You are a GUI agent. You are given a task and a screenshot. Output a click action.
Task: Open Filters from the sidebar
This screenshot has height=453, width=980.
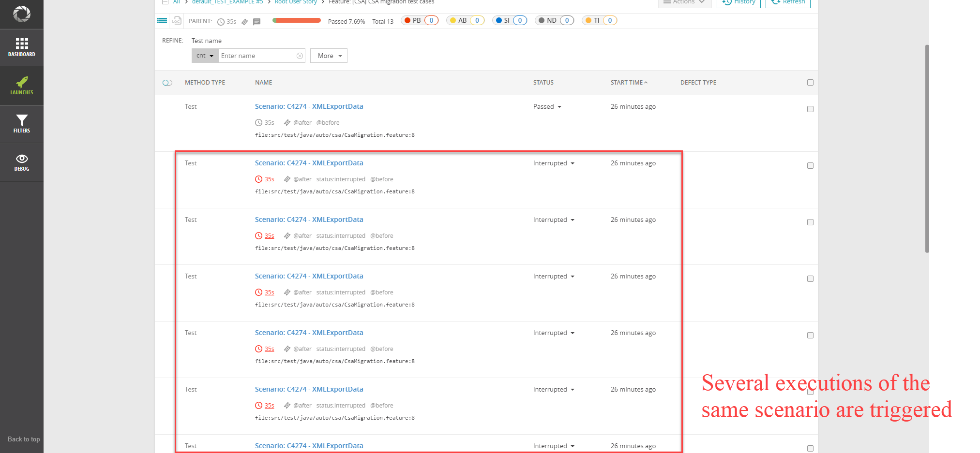(x=22, y=124)
